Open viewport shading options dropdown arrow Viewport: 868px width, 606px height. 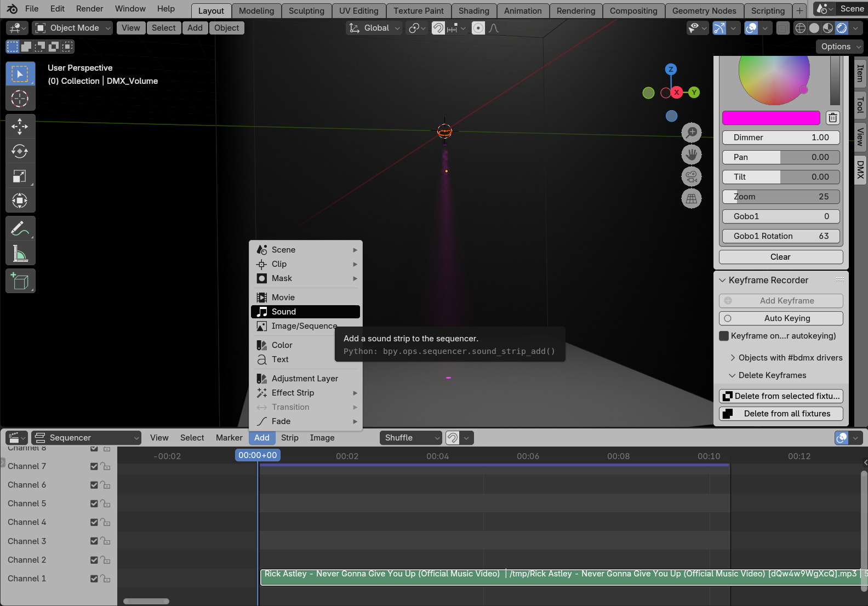point(855,28)
